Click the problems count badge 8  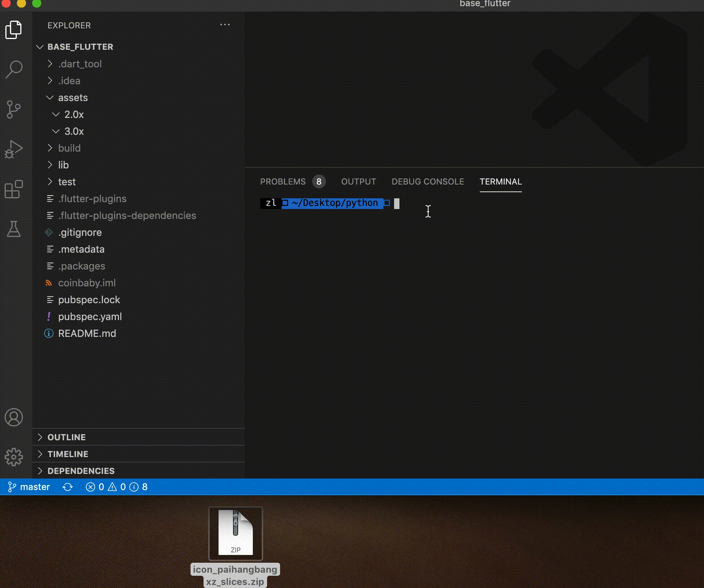[319, 181]
